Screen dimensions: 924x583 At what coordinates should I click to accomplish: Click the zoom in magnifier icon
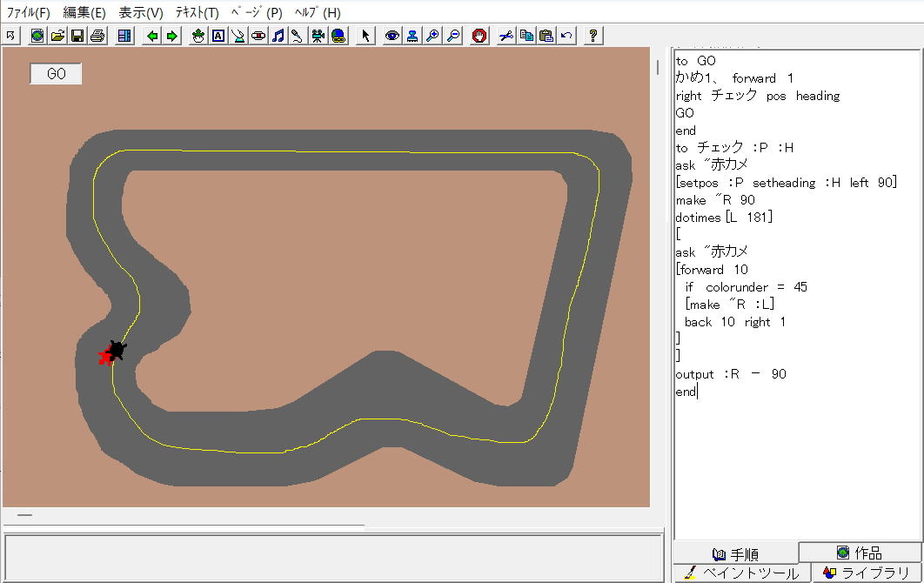click(x=432, y=36)
